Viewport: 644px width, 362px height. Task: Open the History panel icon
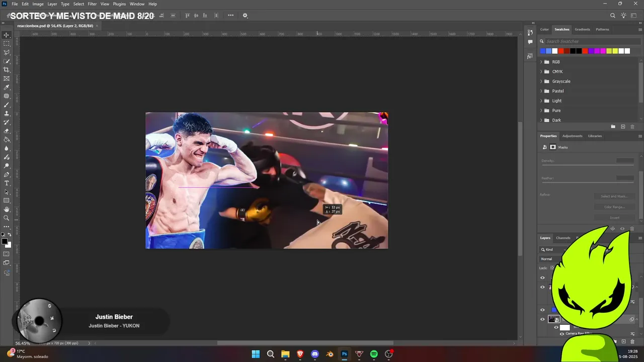click(x=530, y=32)
